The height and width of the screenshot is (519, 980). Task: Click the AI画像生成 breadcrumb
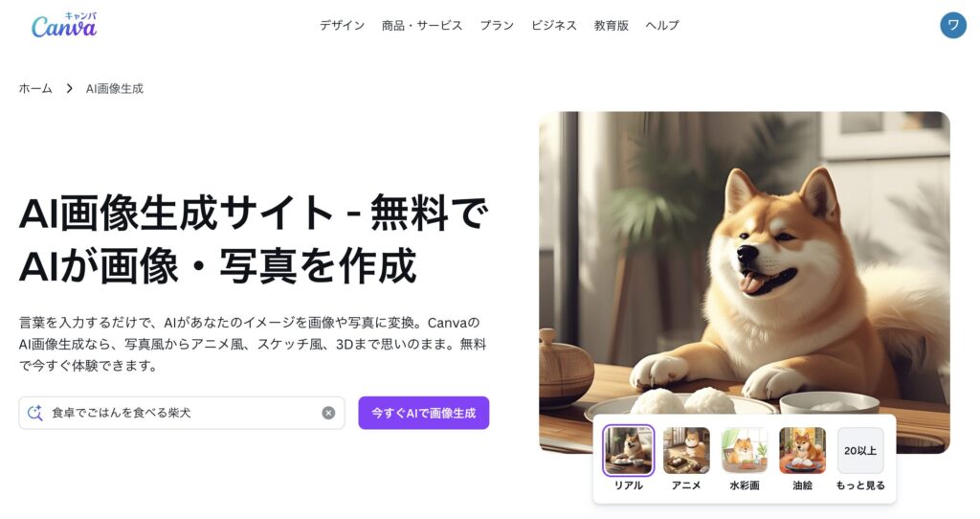coord(115,89)
